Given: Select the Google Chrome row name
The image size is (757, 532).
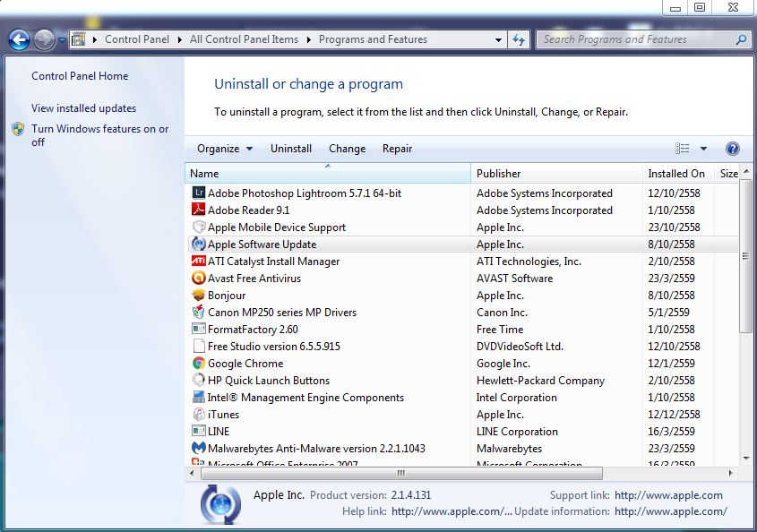Looking at the screenshot, I should [245, 363].
